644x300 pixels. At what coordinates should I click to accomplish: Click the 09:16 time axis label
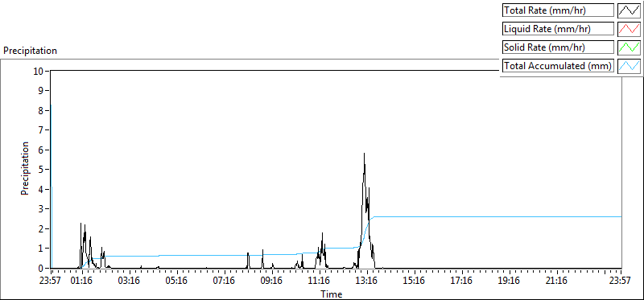(x=272, y=282)
